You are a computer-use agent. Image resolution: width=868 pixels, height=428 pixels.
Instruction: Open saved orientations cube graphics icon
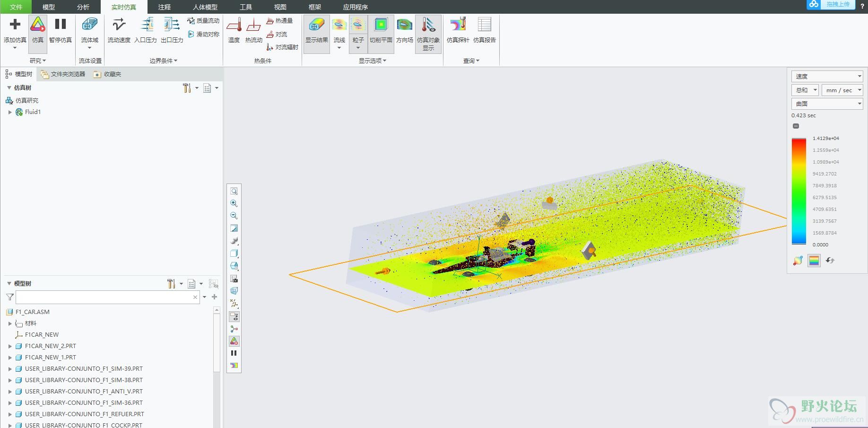tap(234, 266)
